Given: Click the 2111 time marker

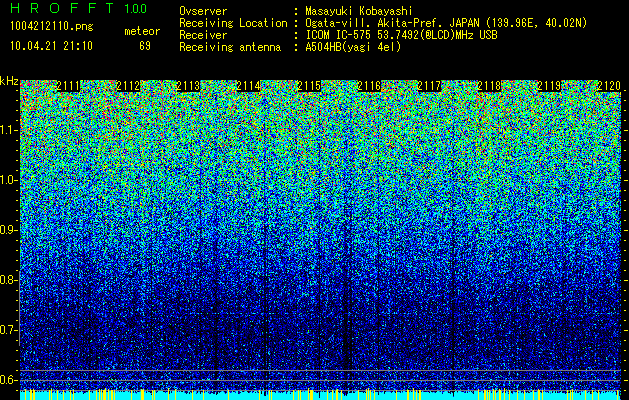Looking at the screenshot, I should (x=69, y=86).
